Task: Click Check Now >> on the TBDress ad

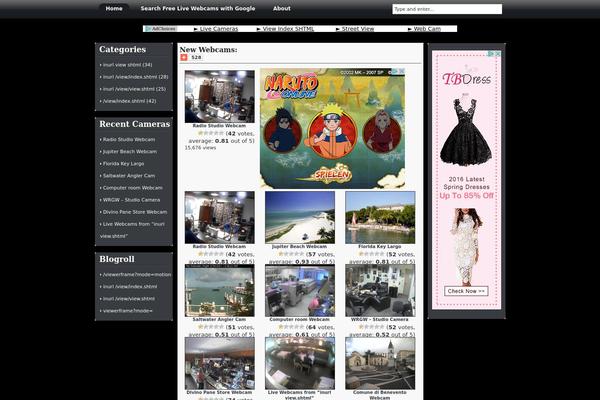Action: 466,291
